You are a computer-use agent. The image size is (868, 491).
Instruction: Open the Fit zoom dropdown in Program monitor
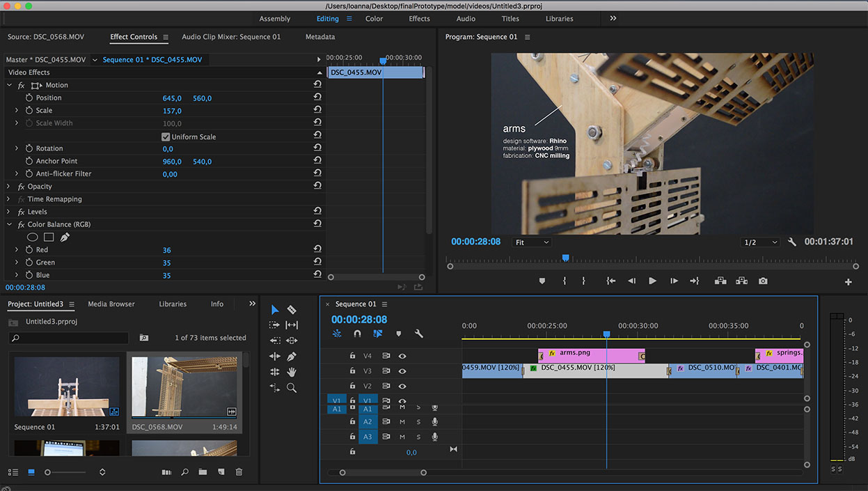(531, 242)
